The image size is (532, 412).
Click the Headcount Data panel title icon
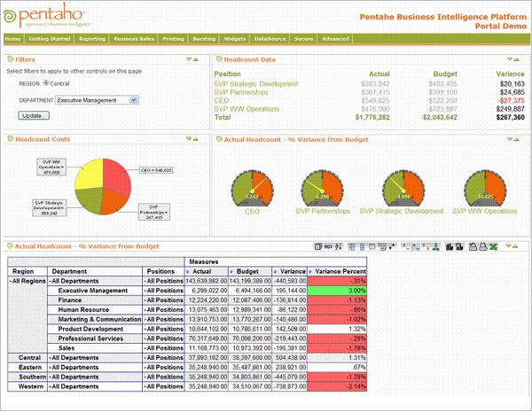coord(219,59)
